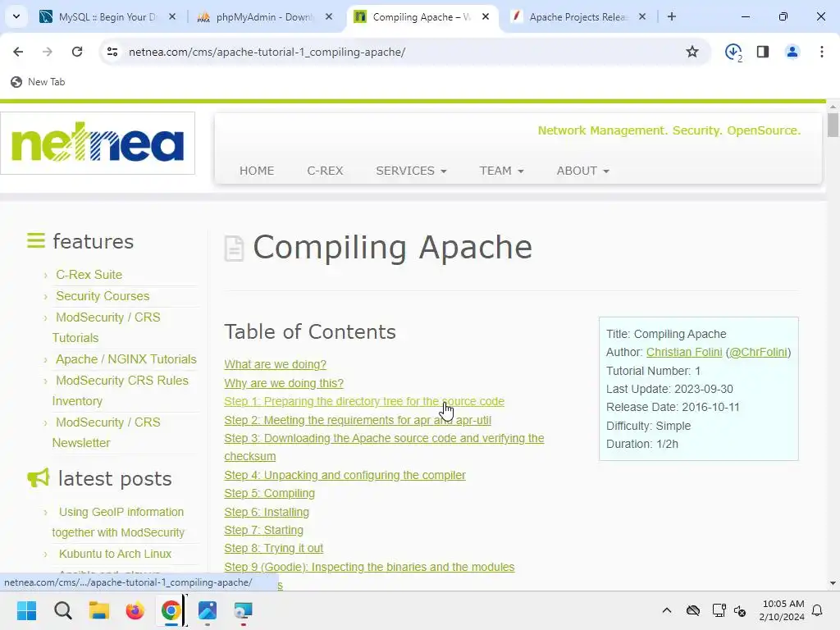Image resolution: width=840 pixels, height=630 pixels.
Task: Click the New Tab bookmark
Action: pyautogui.click(x=38, y=82)
